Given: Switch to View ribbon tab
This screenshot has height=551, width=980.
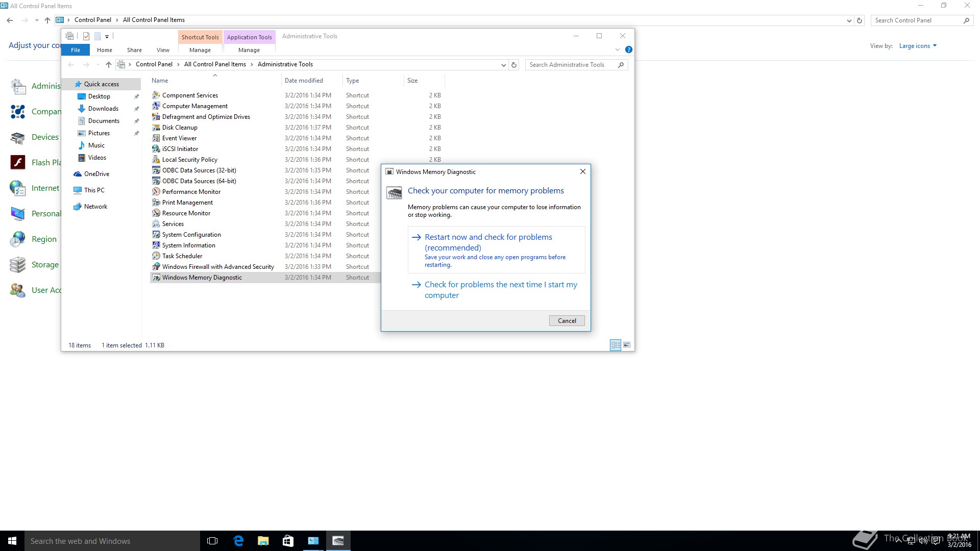Looking at the screenshot, I should tap(163, 50).
